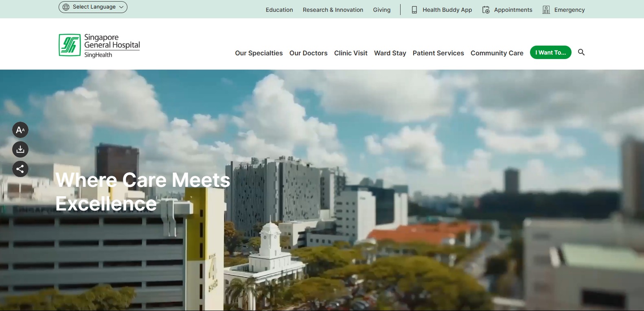Viewport: 644px width, 311px height.
Task: Open the Select Language dropdown
Action: pyautogui.click(x=93, y=7)
